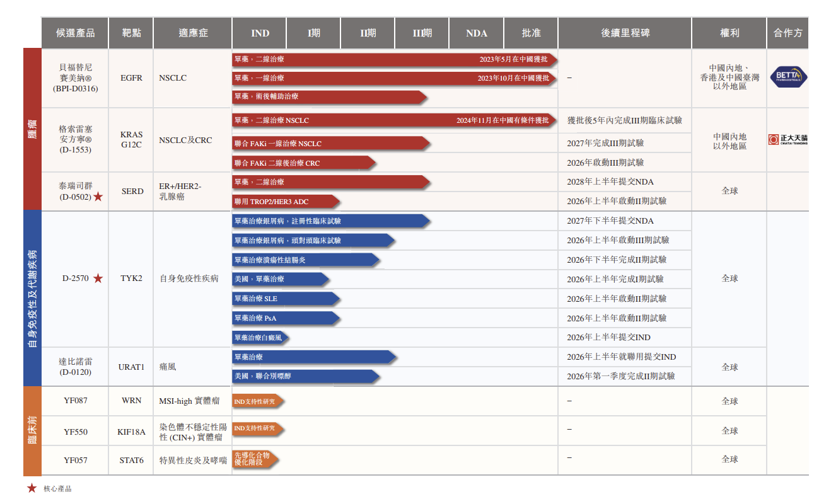Click the SERD target cell
Viewport: 831px width, 504px height.
(x=132, y=191)
